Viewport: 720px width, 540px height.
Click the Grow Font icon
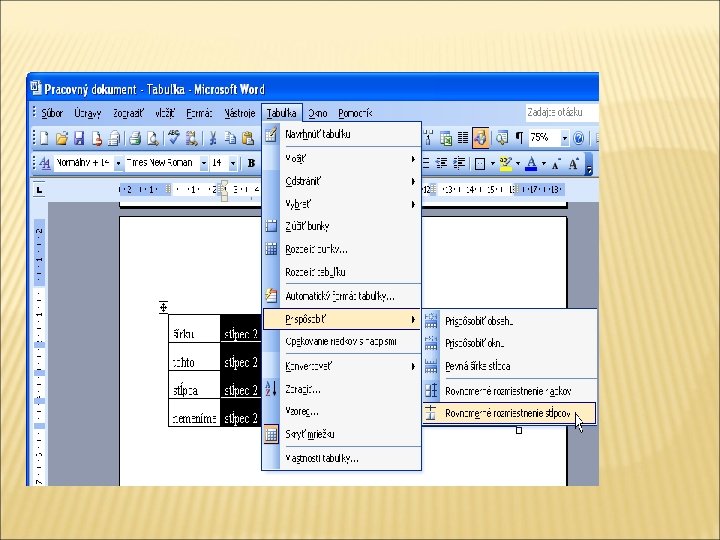pyautogui.click(x=574, y=163)
